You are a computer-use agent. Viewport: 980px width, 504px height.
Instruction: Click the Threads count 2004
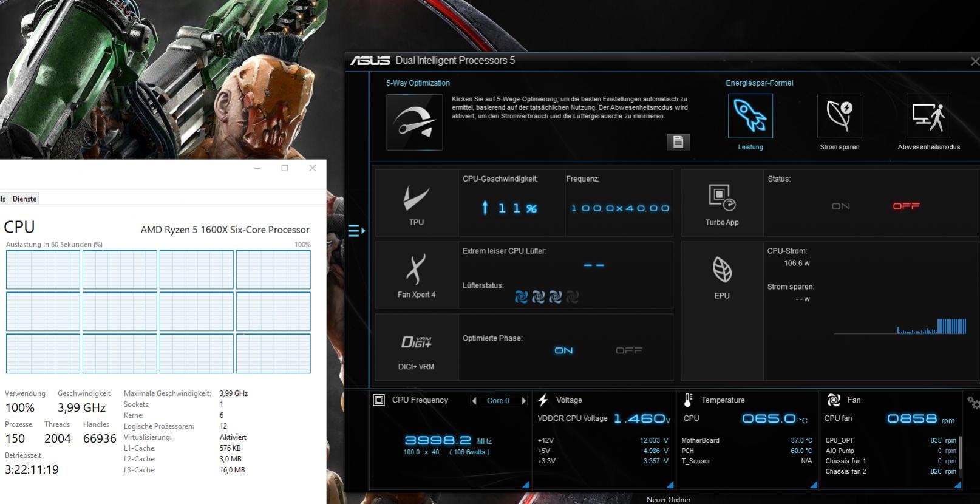(58, 438)
